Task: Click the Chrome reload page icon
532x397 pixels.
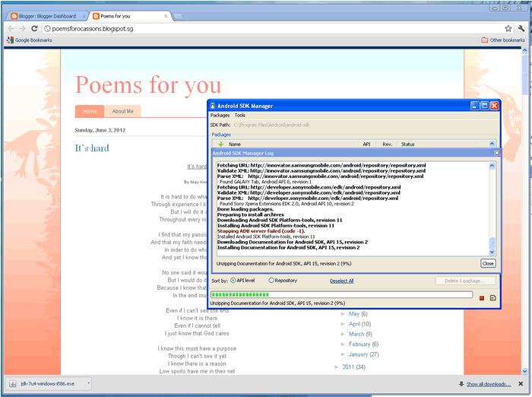Action: click(34, 29)
